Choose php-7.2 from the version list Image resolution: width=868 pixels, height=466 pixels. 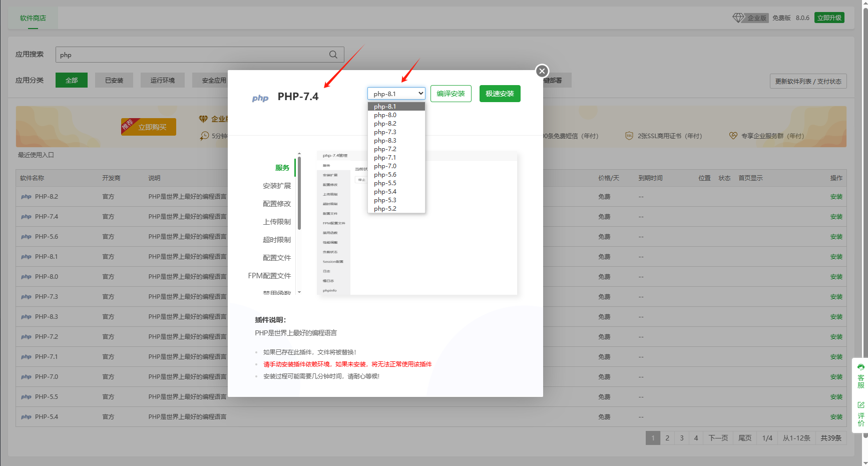[x=396, y=149]
